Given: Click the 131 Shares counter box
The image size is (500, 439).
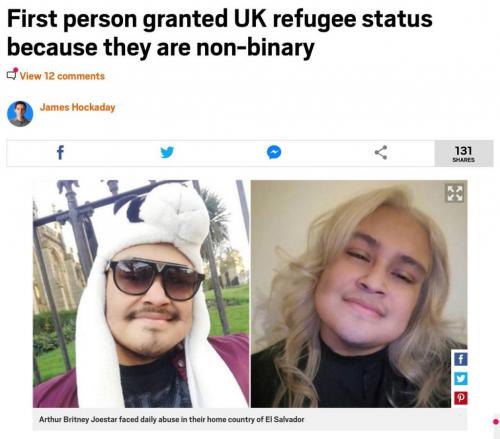Looking at the screenshot, I should point(464,153).
